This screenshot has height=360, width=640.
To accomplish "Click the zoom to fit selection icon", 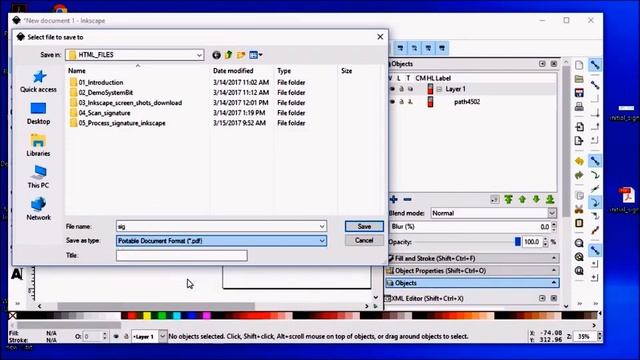I will point(579,243).
